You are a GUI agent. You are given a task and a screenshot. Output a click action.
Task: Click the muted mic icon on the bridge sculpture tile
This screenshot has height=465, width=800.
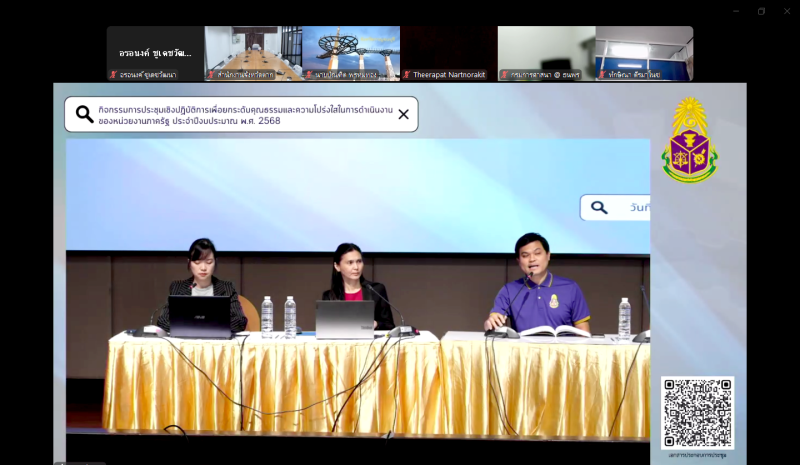[309, 75]
